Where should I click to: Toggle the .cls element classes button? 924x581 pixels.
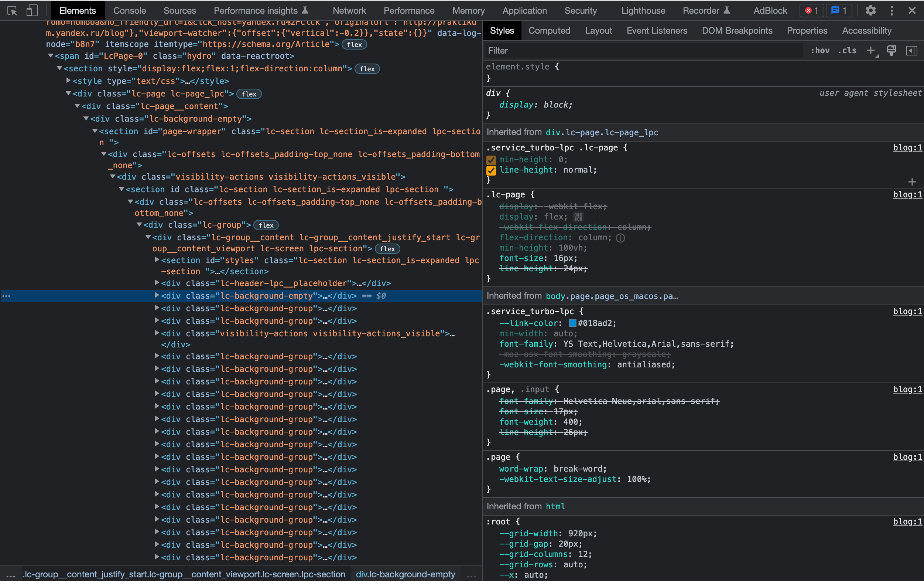point(847,50)
